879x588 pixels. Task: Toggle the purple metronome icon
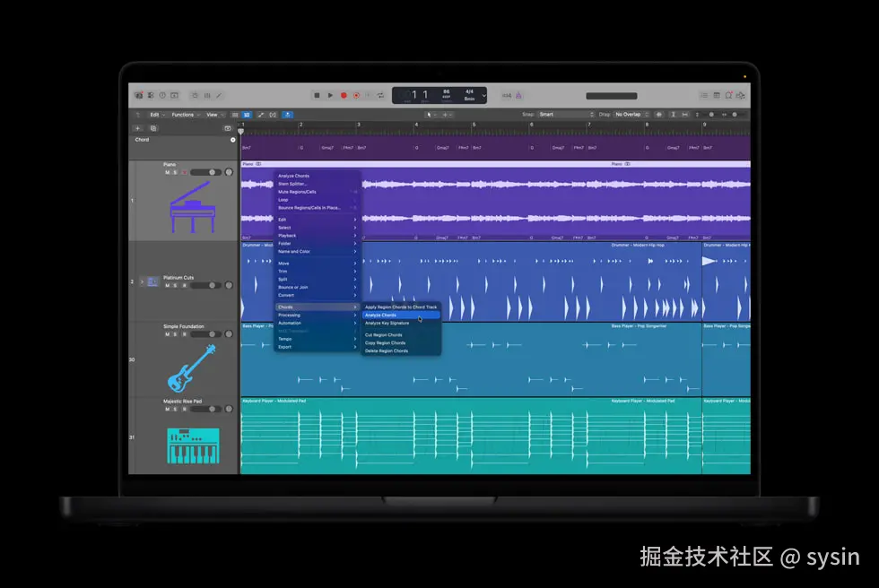[x=518, y=95]
